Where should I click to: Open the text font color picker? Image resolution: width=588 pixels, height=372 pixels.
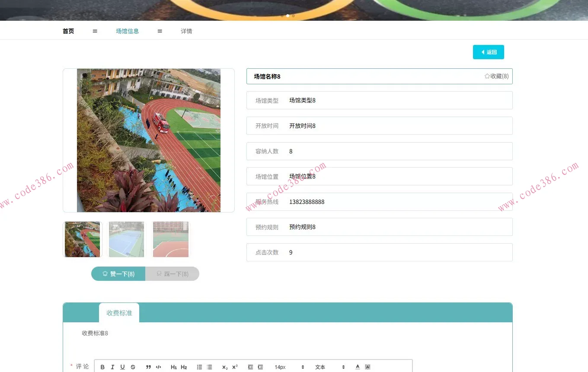click(358, 367)
